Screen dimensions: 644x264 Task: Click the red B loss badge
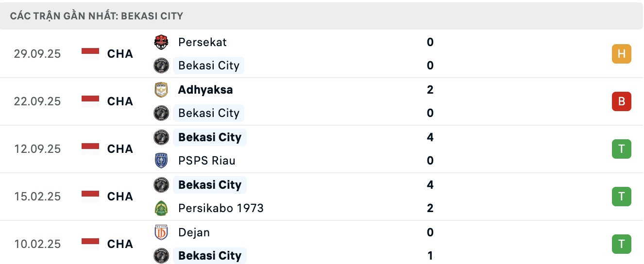(x=621, y=101)
